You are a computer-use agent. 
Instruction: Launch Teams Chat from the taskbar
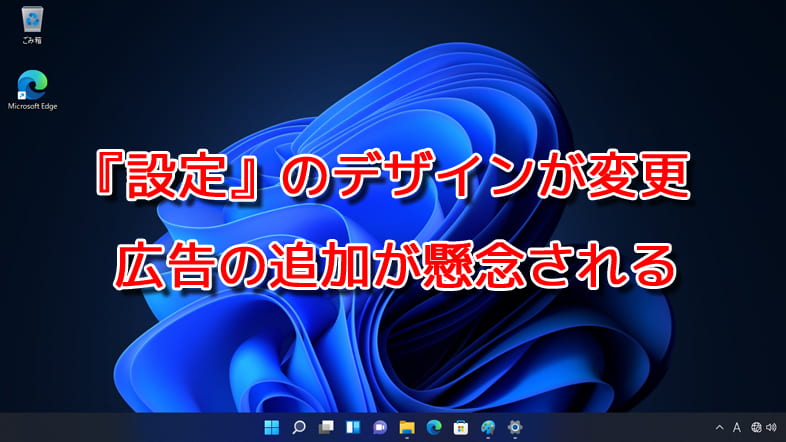pos(380,427)
